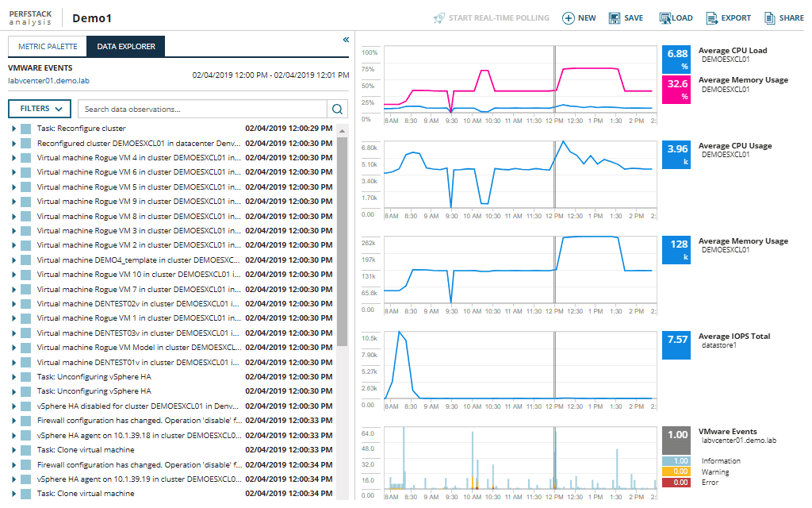Click the search magnifier icon
Image resolution: width=812 pixels, height=508 pixels.
338,109
